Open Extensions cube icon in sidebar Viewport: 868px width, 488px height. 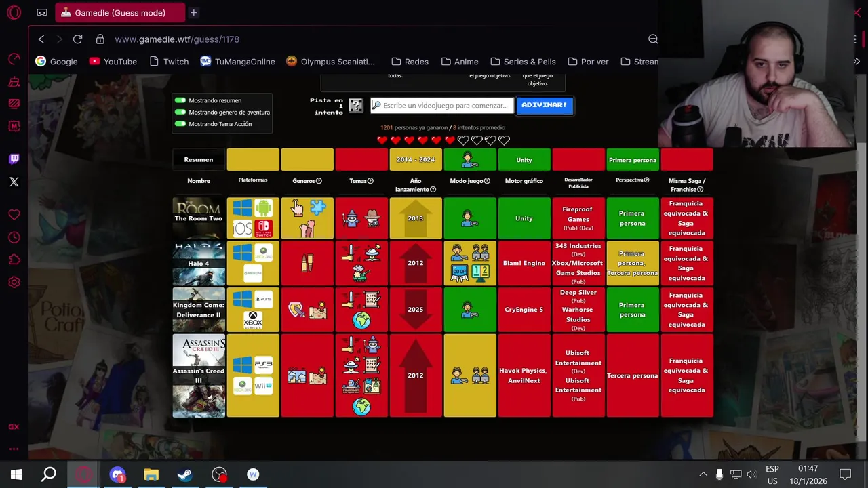click(14, 260)
